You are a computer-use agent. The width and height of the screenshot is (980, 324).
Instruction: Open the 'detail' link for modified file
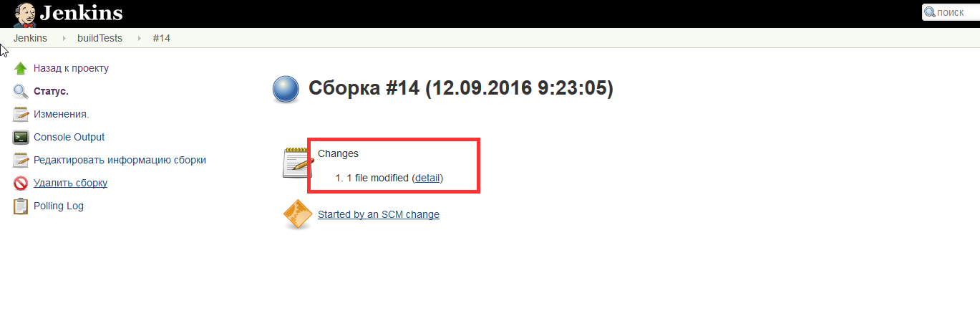[x=427, y=178]
